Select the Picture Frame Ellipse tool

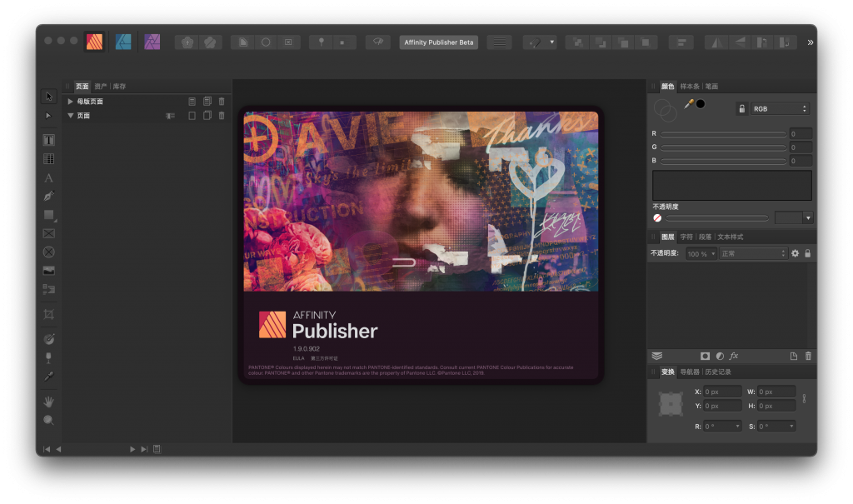tap(49, 252)
